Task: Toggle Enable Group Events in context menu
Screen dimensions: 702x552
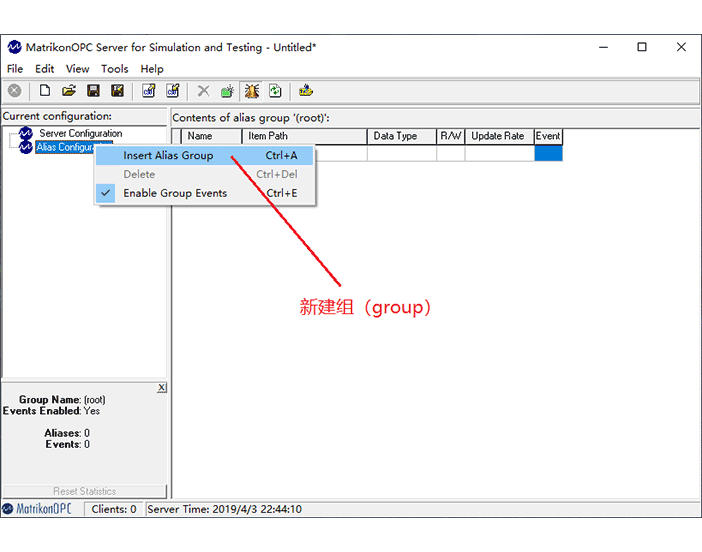Action: click(x=205, y=193)
